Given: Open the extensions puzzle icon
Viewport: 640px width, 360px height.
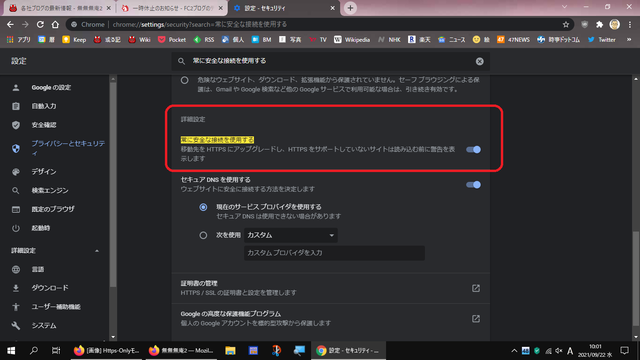Looking at the screenshot, I should click(x=599, y=24).
